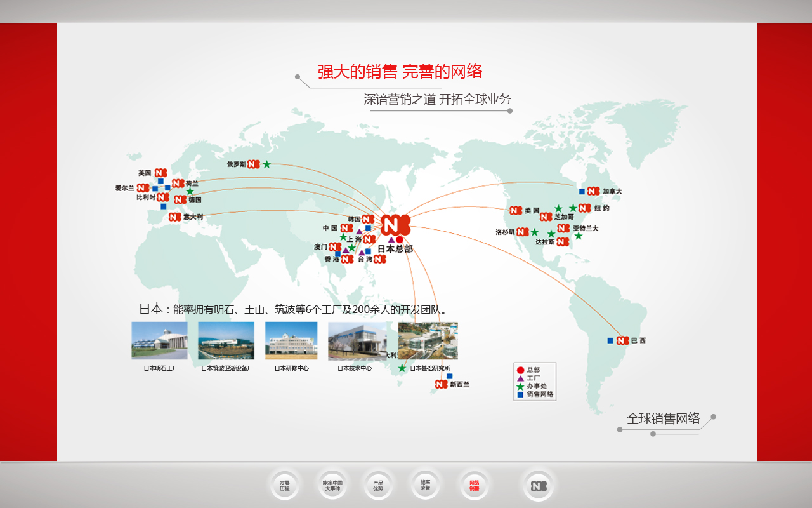Open the 日本明石工厂 photo thumbnail
Viewport: 812px width, 508px height.
point(159,341)
